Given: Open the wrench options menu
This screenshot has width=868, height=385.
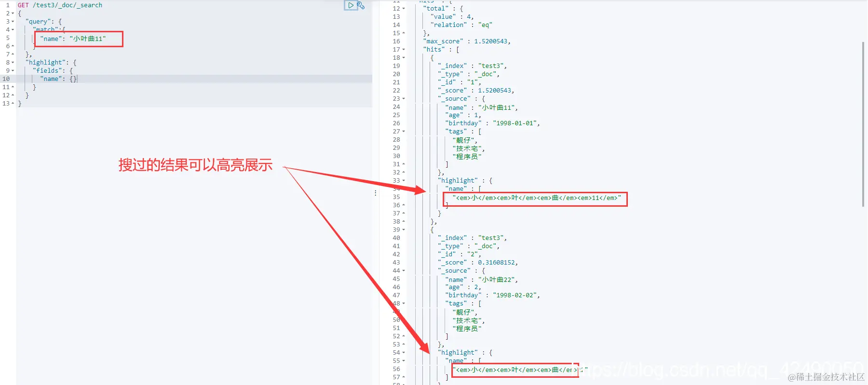Looking at the screenshot, I should (361, 5).
